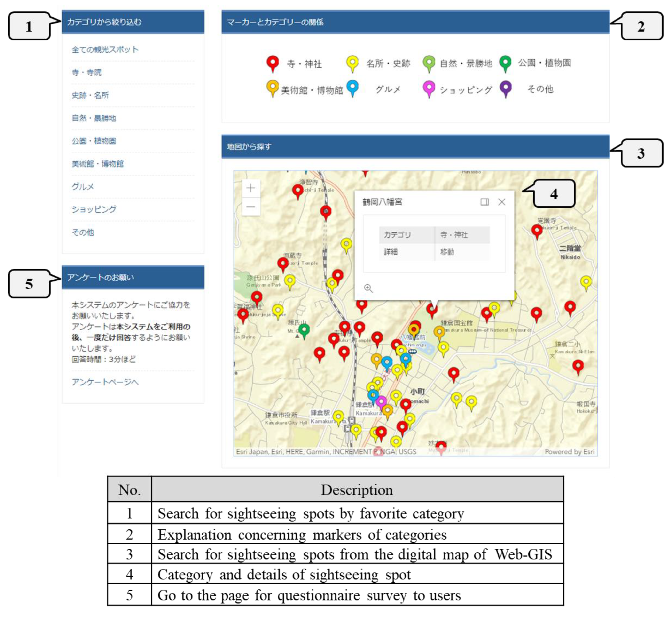The height and width of the screenshot is (617, 672).
Task: Click the yellow marker at far right of map
Action: 586,282
